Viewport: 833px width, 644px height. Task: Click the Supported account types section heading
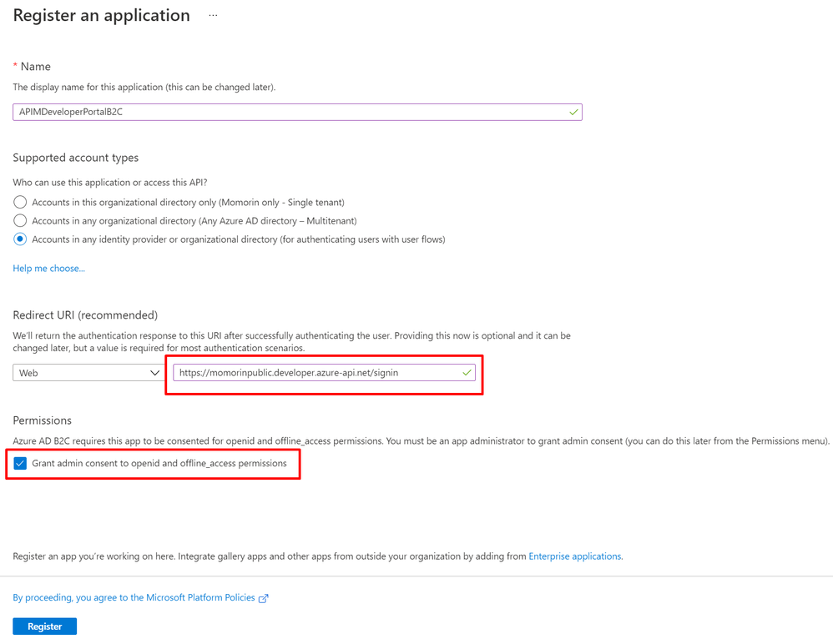[x=75, y=158]
